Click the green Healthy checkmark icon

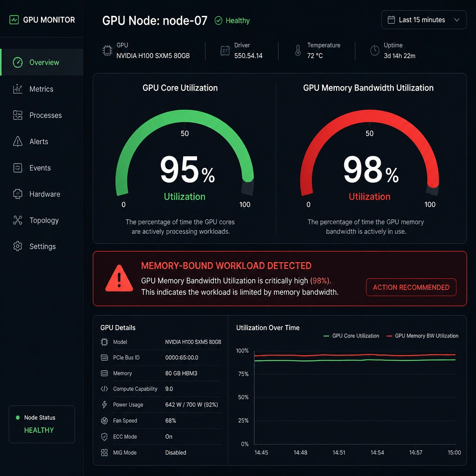218,20
